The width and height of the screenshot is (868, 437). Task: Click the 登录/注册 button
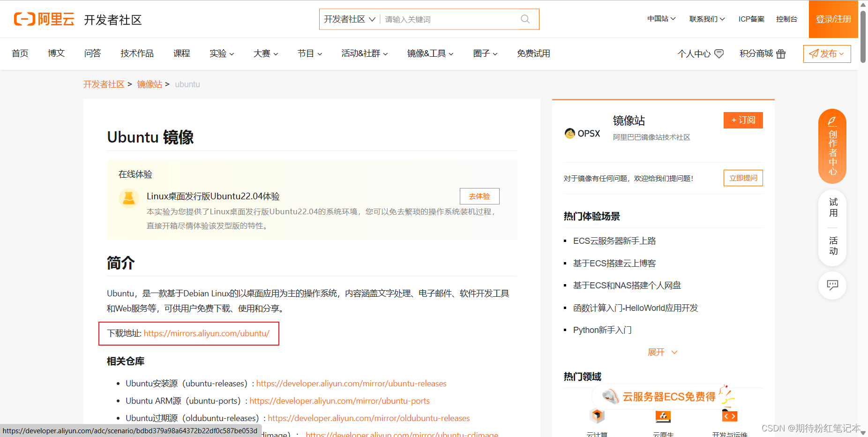pyautogui.click(x=833, y=19)
